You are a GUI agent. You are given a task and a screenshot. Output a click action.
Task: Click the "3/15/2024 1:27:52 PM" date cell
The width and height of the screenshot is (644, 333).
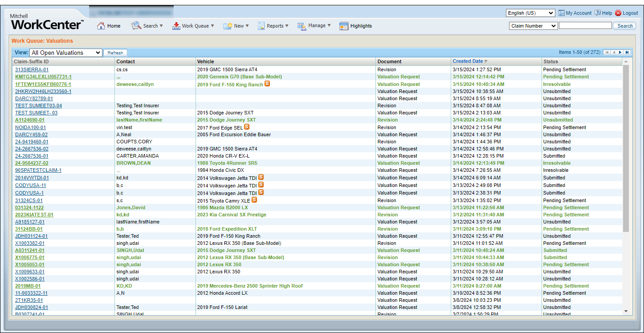click(x=477, y=69)
